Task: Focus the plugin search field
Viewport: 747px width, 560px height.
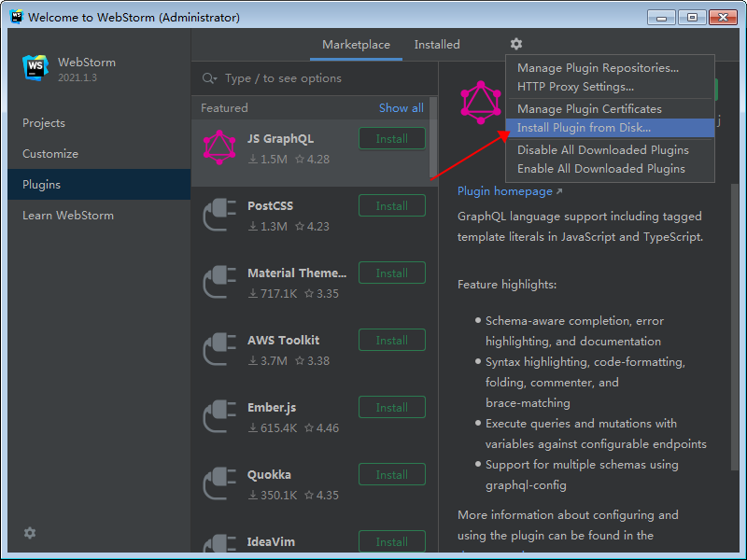Action: (x=315, y=78)
